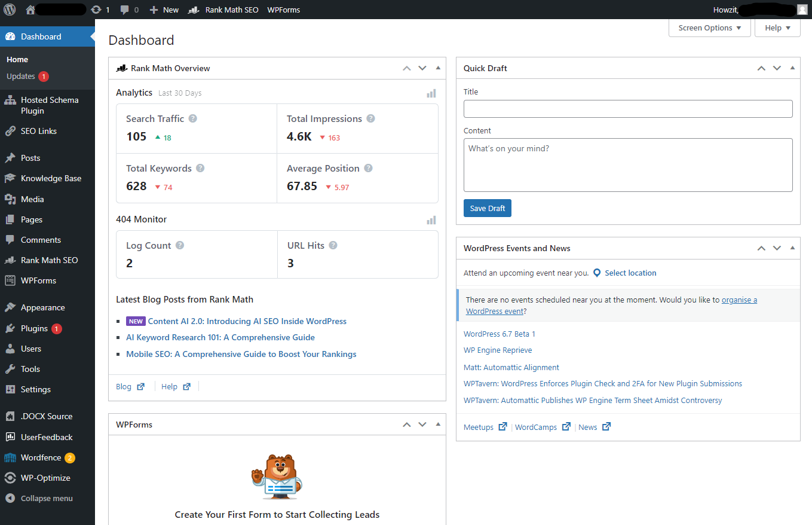Open the Select location link
This screenshot has height=525, width=812.
click(630, 273)
